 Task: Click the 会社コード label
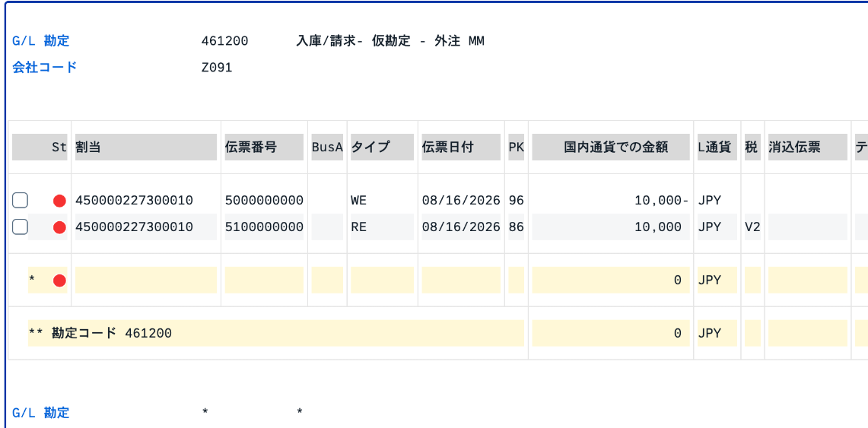44,68
